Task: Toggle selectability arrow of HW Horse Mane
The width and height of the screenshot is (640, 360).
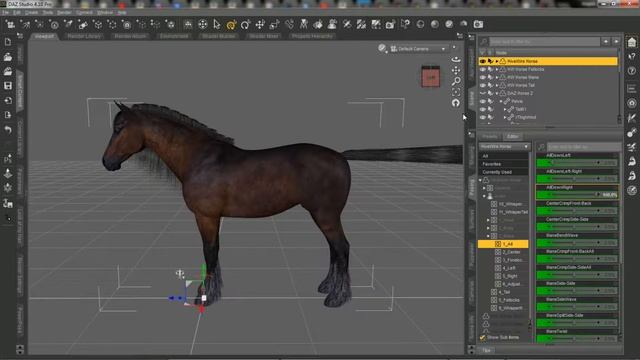Action: (x=490, y=77)
